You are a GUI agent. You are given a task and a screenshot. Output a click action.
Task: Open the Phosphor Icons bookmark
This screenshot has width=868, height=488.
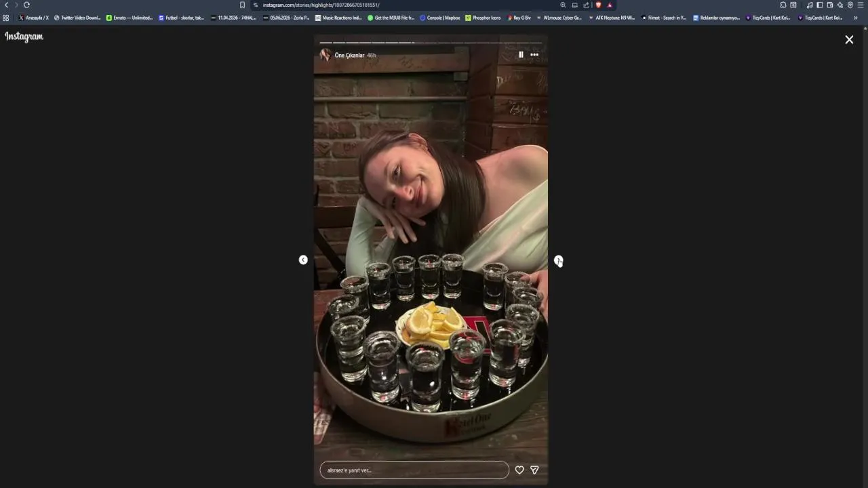[483, 18]
